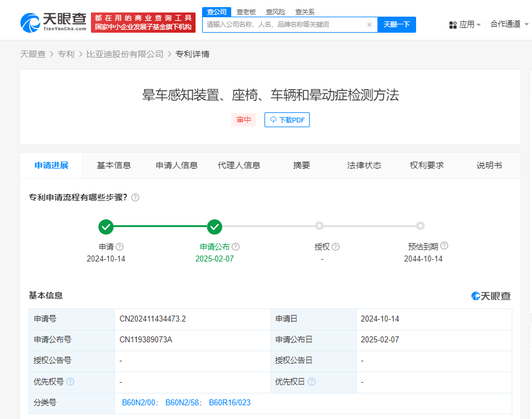Open the 法律状态 tab
This screenshot has width=532, height=419.
pyautogui.click(x=364, y=165)
